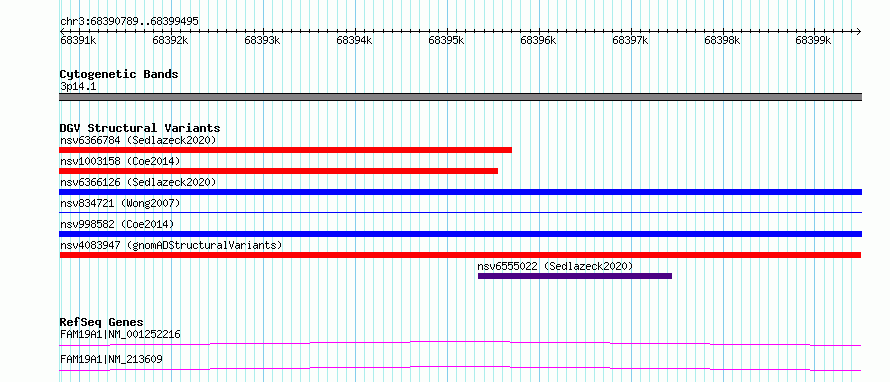Select the thin blue line for nsv834721

click(460, 212)
